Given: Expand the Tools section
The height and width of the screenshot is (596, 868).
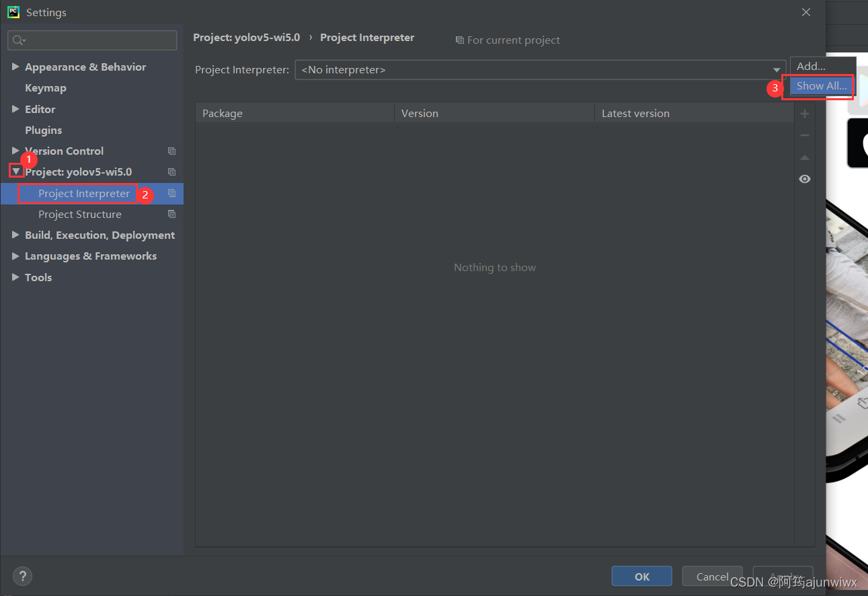Looking at the screenshot, I should pyautogui.click(x=15, y=277).
